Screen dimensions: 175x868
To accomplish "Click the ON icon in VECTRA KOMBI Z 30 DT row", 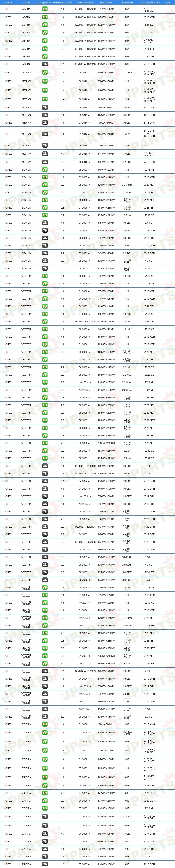I will (45, 717).
